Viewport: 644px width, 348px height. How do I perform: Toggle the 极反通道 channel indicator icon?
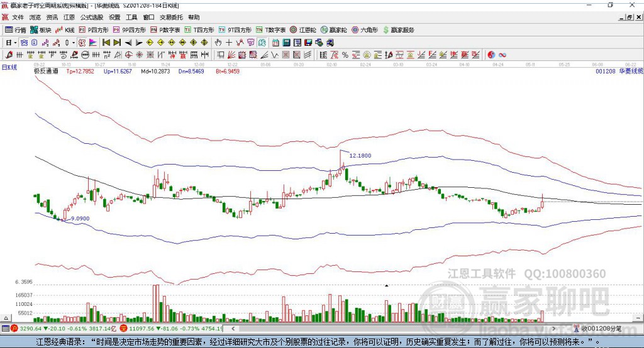pyautogui.click(x=82, y=43)
